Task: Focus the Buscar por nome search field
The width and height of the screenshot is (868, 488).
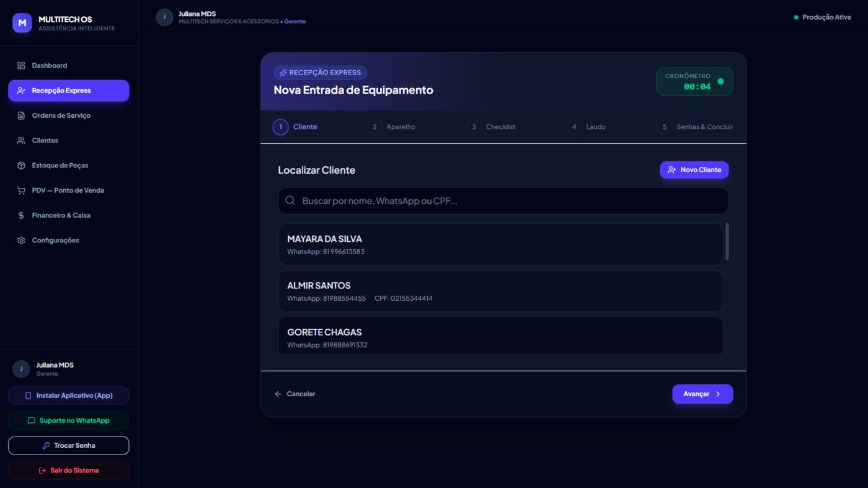Action: coord(503,201)
